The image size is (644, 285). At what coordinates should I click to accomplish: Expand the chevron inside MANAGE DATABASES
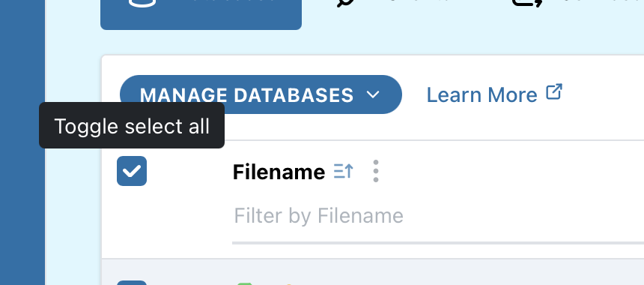(372, 94)
